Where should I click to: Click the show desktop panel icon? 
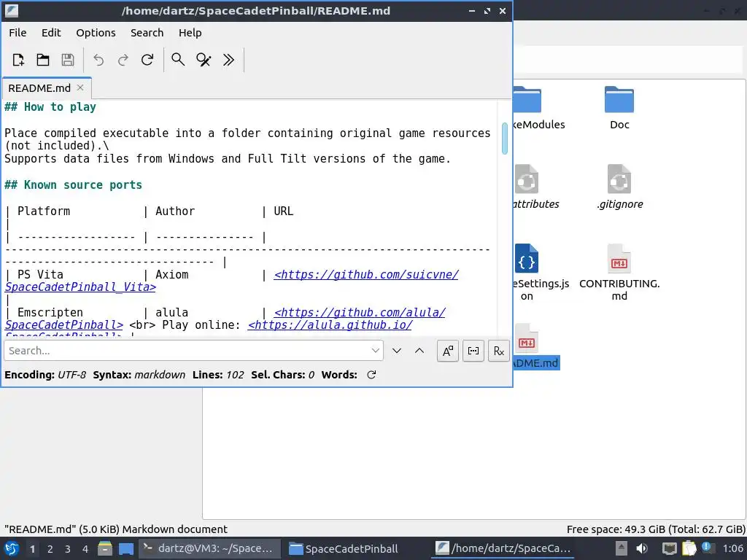click(x=126, y=548)
